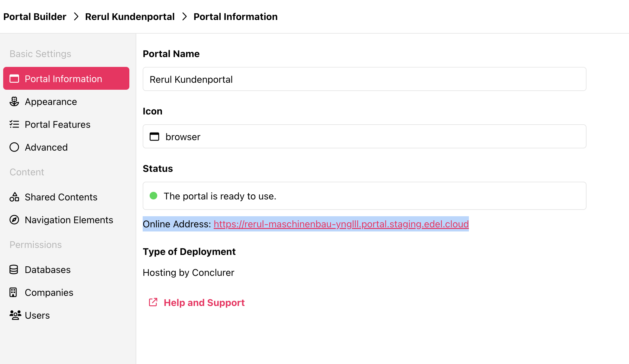The height and width of the screenshot is (364, 629).
Task: Open the Help and Support link
Action: pos(204,302)
